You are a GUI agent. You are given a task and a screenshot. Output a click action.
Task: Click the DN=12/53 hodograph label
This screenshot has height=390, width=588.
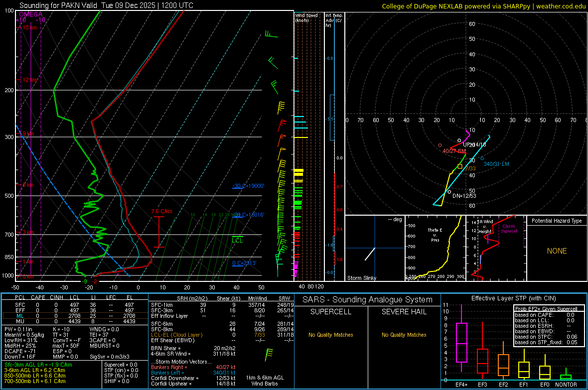(x=464, y=196)
